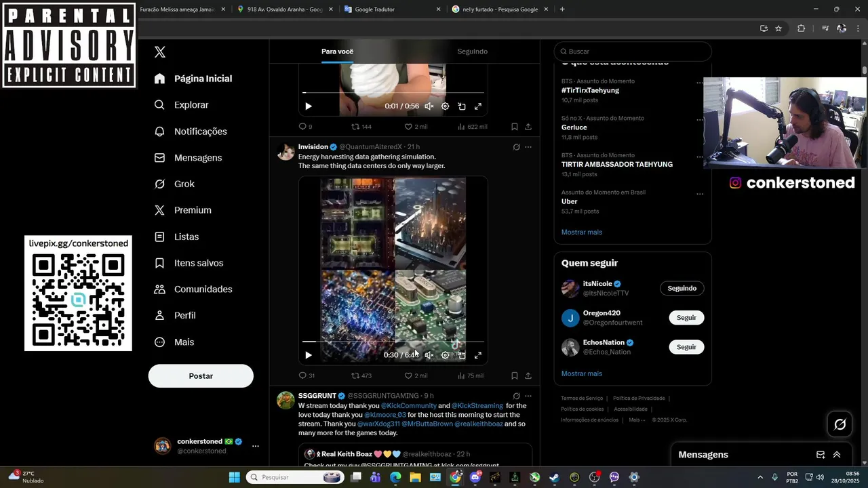868x488 pixels.
Task: Switch to the Google Tradutor browser tab
Action: pyautogui.click(x=392, y=9)
